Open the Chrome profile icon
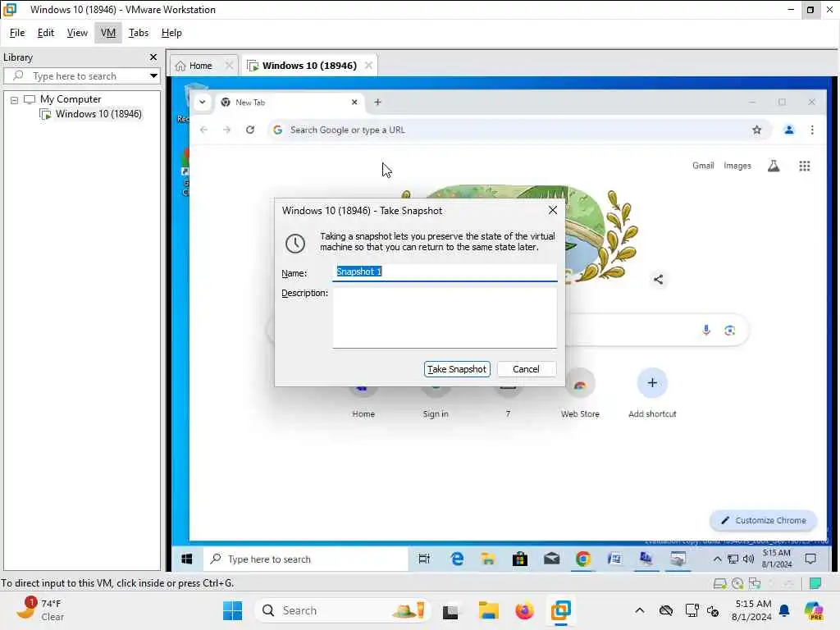 point(789,130)
